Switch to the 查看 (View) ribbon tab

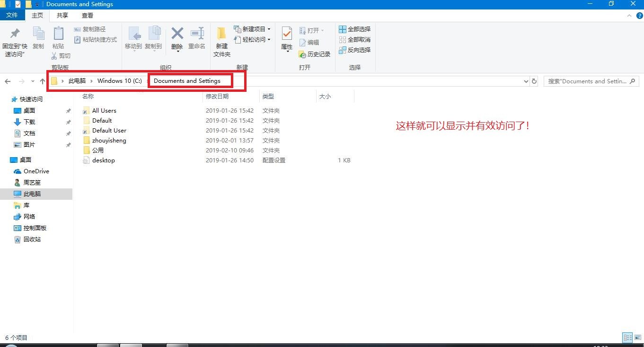click(x=88, y=15)
